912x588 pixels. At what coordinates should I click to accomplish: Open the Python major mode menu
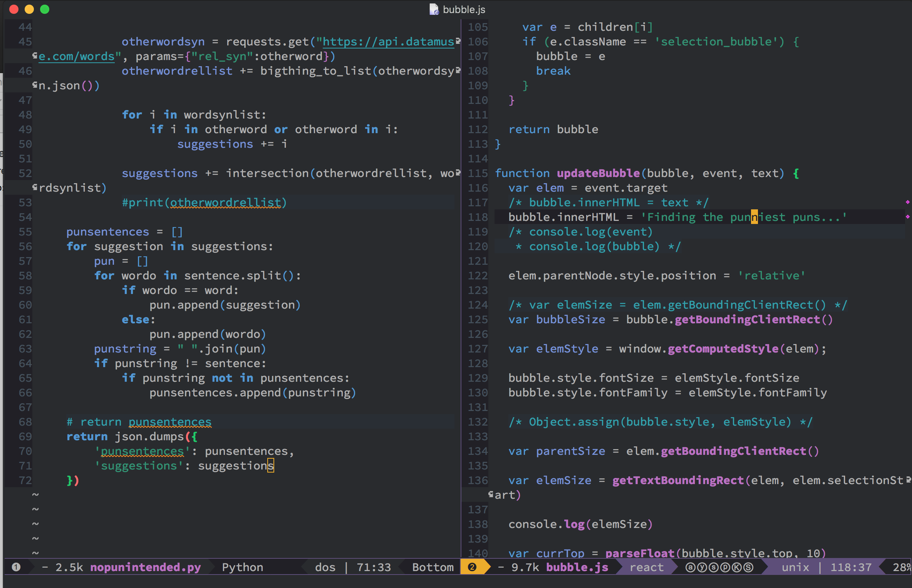click(x=242, y=567)
